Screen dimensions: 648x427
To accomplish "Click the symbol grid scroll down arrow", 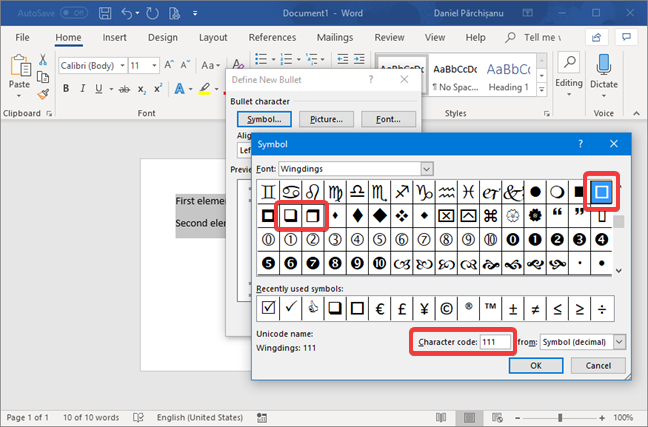I will [x=619, y=271].
